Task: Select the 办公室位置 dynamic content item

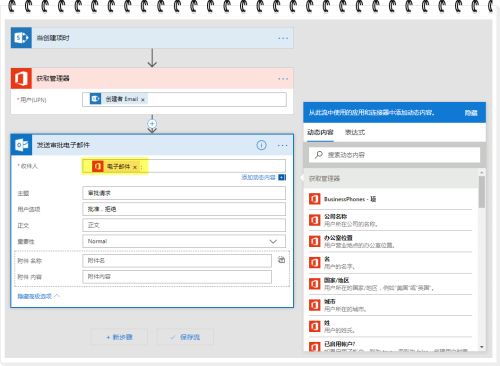Action: (x=391, y=241)
